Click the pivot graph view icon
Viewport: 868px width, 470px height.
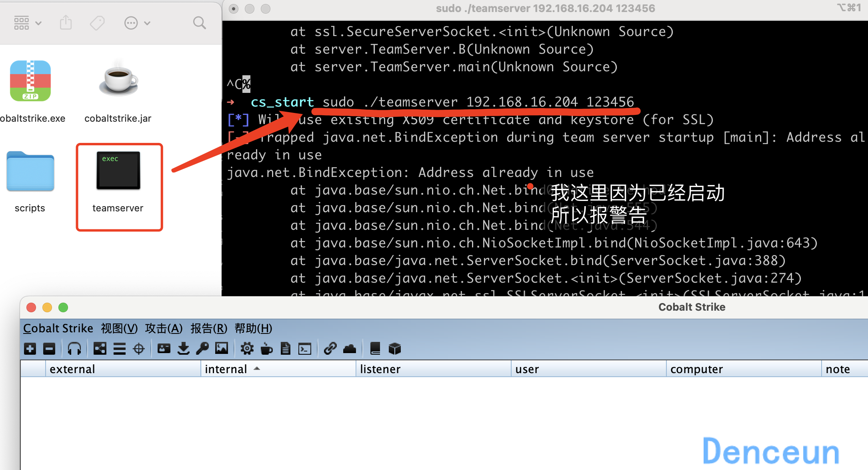pyautogui.click(x=100, y=349)
